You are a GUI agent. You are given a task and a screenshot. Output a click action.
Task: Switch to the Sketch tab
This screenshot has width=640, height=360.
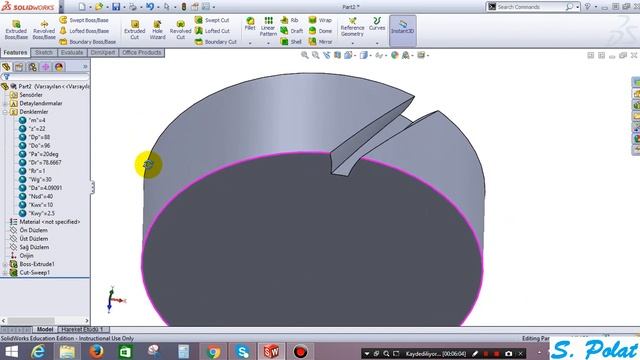pos(44,53)
